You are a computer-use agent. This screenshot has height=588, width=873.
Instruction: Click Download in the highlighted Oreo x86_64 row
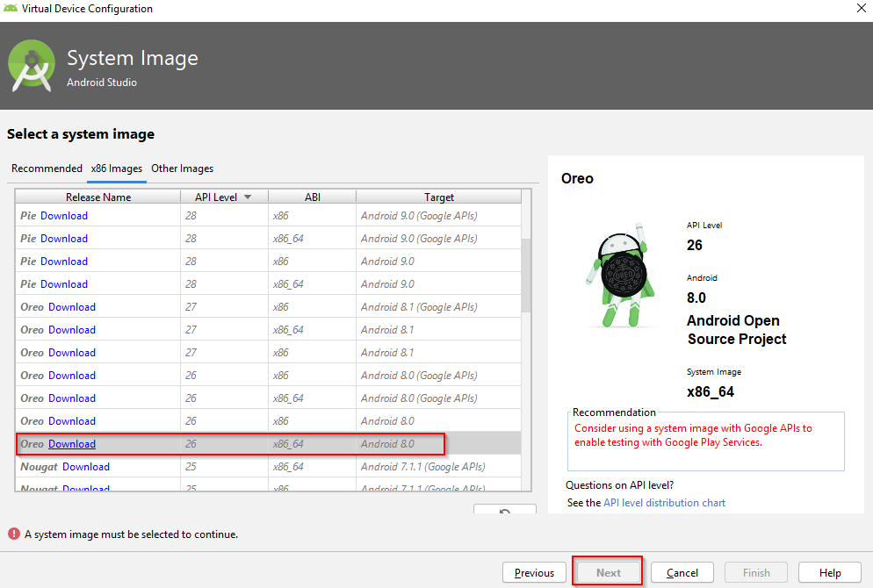[72, 444]
